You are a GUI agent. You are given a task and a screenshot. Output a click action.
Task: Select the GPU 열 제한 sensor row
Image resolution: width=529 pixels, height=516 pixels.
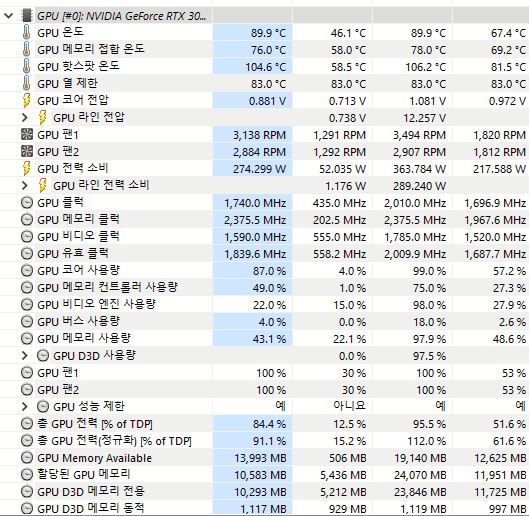tap(264, 83)
